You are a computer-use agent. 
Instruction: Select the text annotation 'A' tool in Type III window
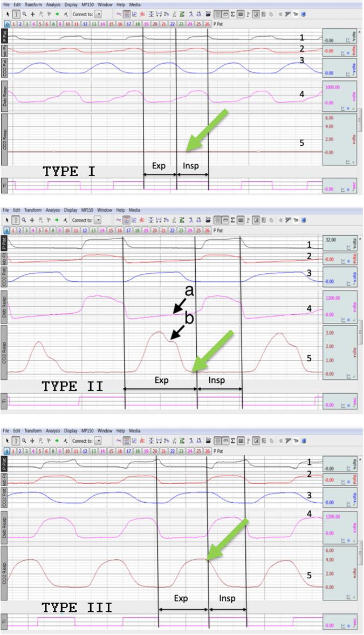65,441
